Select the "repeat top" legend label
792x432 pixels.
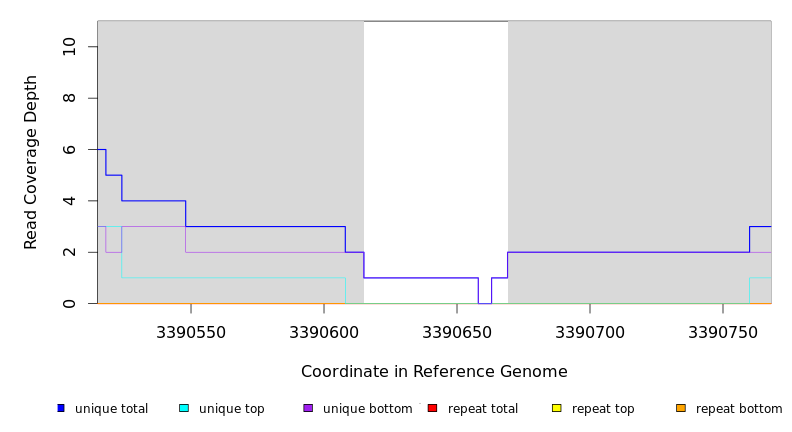tap(603, 409)
